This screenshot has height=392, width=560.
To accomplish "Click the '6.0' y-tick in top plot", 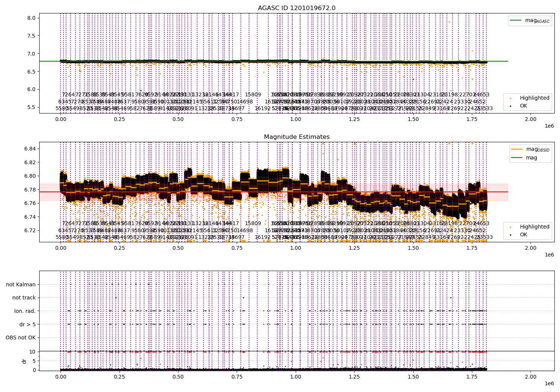I will [31, 89].
